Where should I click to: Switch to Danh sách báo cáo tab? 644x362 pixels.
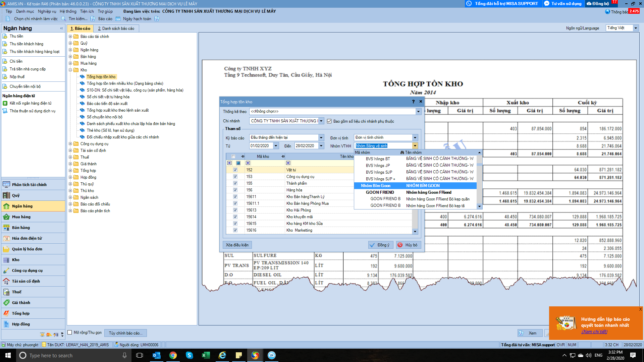click(x=116, y=28)
